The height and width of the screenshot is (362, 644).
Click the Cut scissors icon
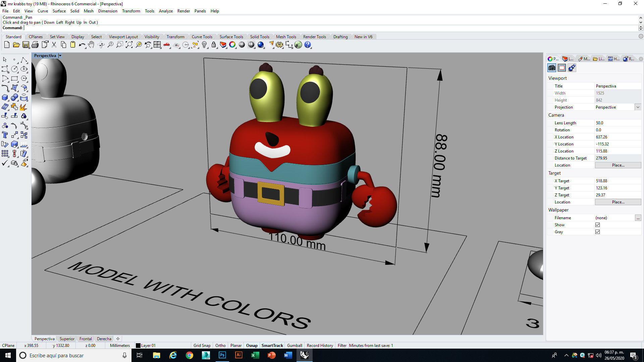(54, 45)
